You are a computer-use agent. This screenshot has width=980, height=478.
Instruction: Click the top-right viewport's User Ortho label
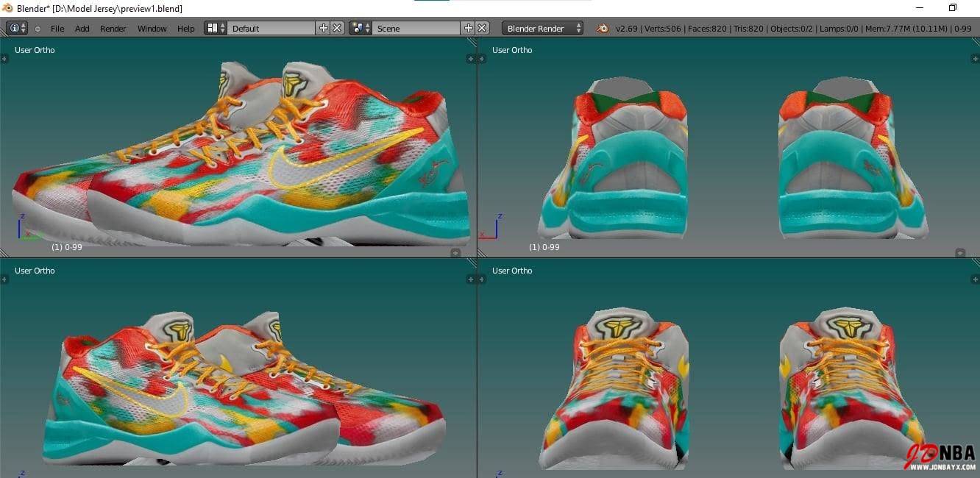pyautogui.click(x=512, y=50)
